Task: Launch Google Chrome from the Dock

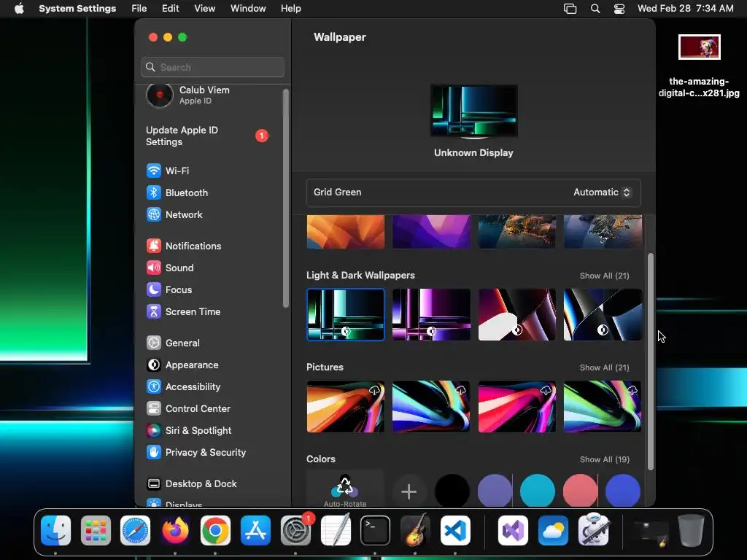Action: [215, 530]
